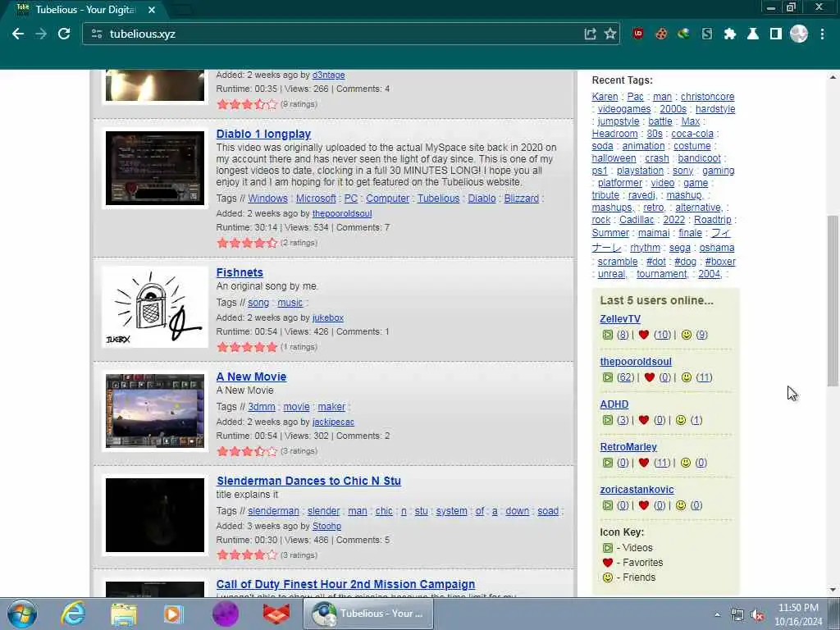Open Windows Media Player on taskbar
Viewport: 840px width, 630px height.
(x=174, y=614)
